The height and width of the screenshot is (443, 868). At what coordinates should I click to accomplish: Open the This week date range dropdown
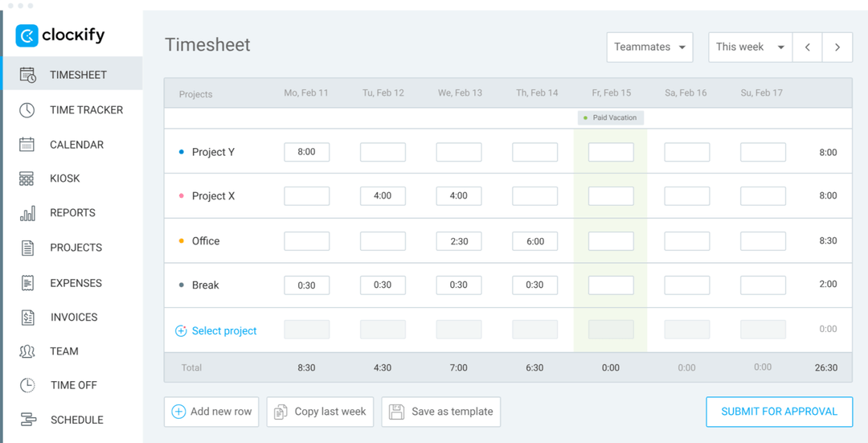pyautogui.click(x=751, y=47)
